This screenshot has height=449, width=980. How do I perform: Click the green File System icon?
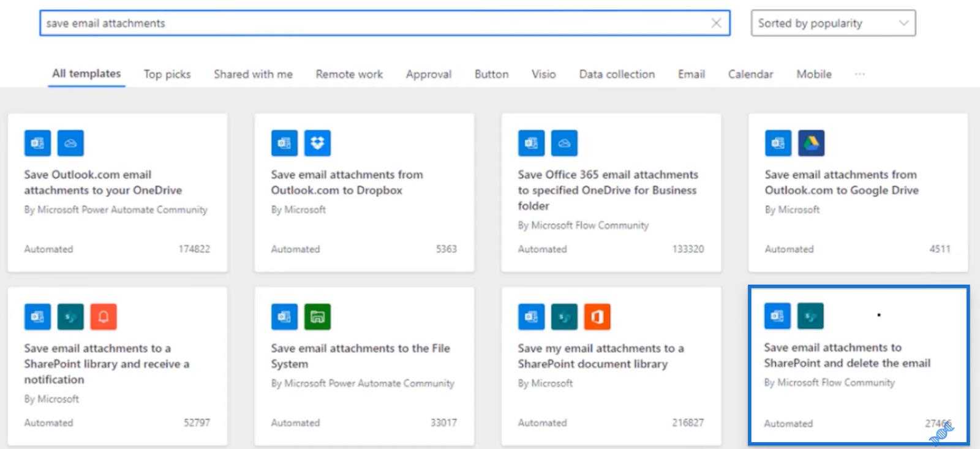[317, 317]
